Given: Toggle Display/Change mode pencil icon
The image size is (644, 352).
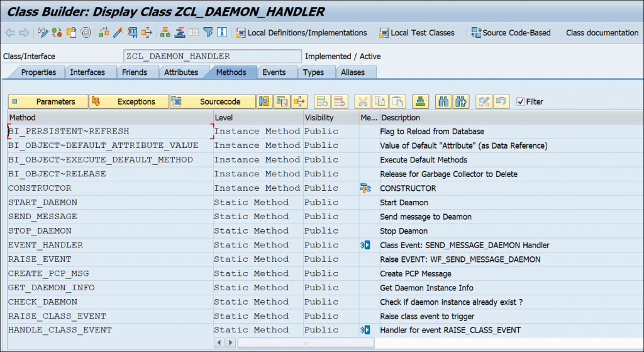Looking at the screenshot, I should pos(42,33).
